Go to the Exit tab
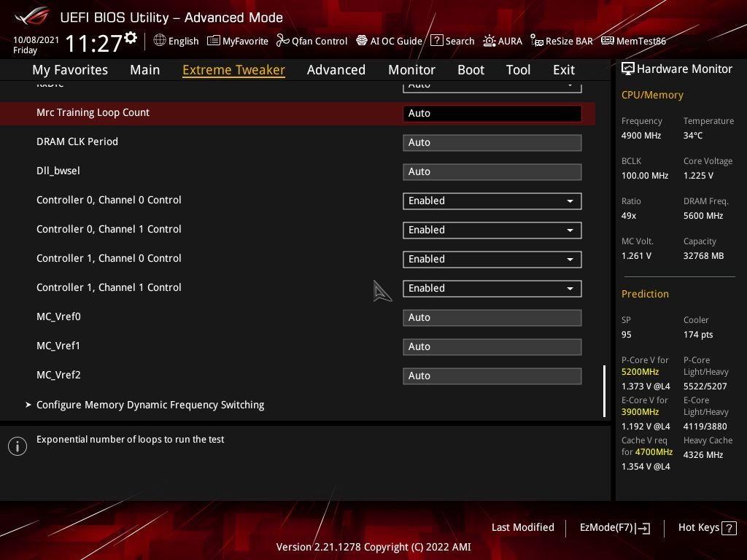The height and width of the screenshot is (560, 747). (x=564, y=70)
